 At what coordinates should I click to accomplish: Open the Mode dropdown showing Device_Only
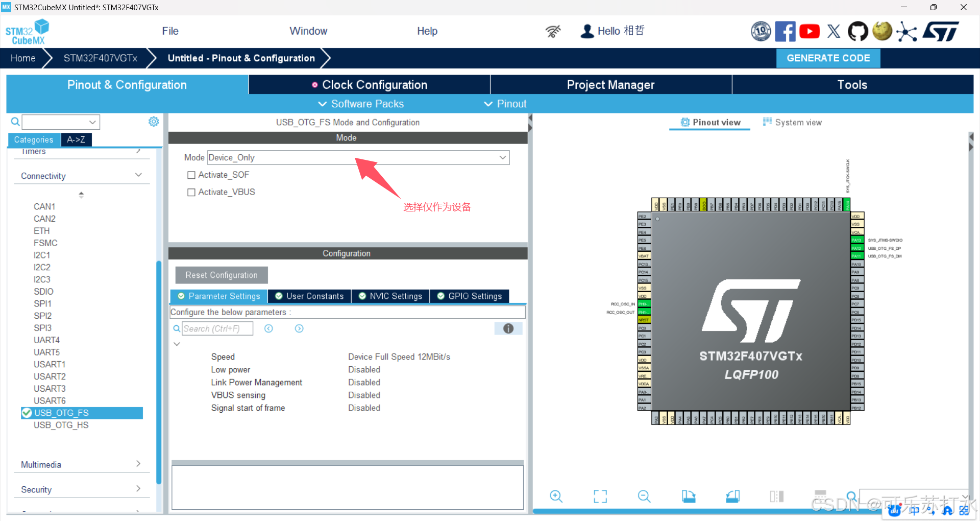click(503, 157)
